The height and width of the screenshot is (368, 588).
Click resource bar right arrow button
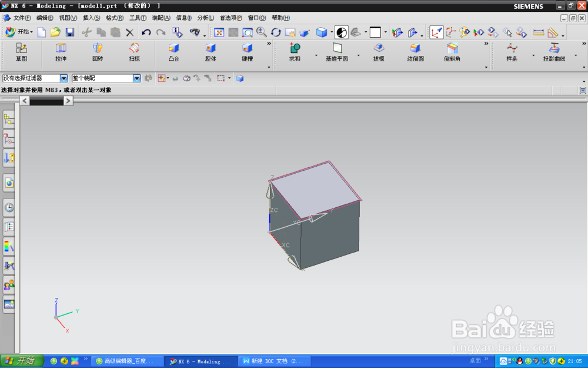click(x=68, y=101)
